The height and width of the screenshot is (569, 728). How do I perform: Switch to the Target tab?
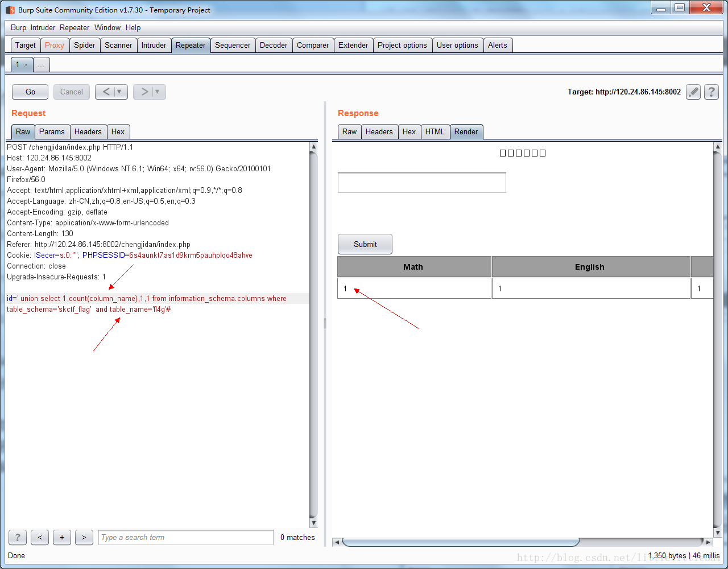coord(26,45)
